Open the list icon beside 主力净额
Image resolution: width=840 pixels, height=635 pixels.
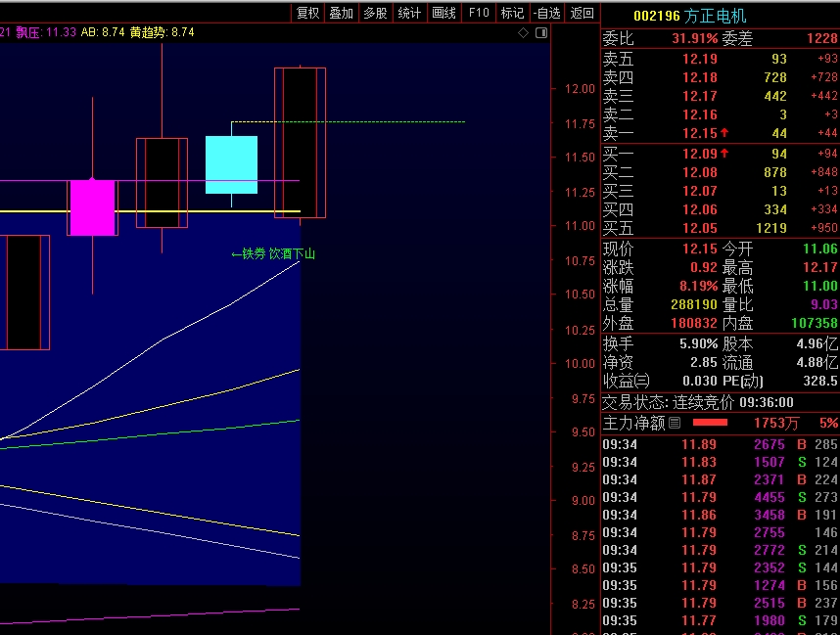tap(675, 423)
